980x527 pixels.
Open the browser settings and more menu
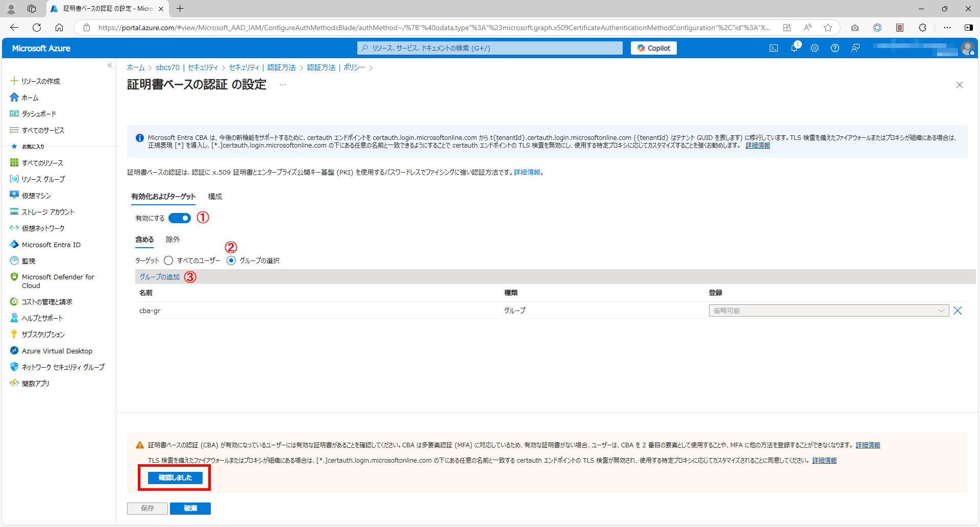click(947, 28)
